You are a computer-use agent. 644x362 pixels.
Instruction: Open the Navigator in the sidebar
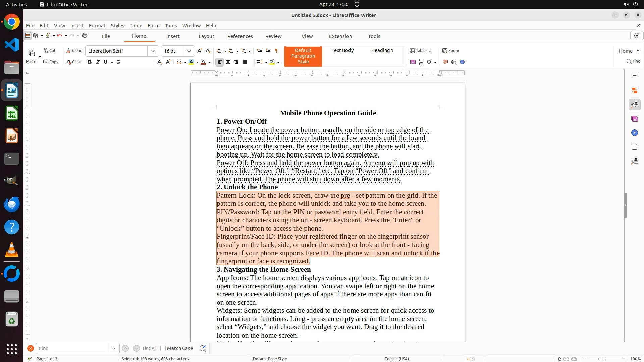[x=634, y=133]
